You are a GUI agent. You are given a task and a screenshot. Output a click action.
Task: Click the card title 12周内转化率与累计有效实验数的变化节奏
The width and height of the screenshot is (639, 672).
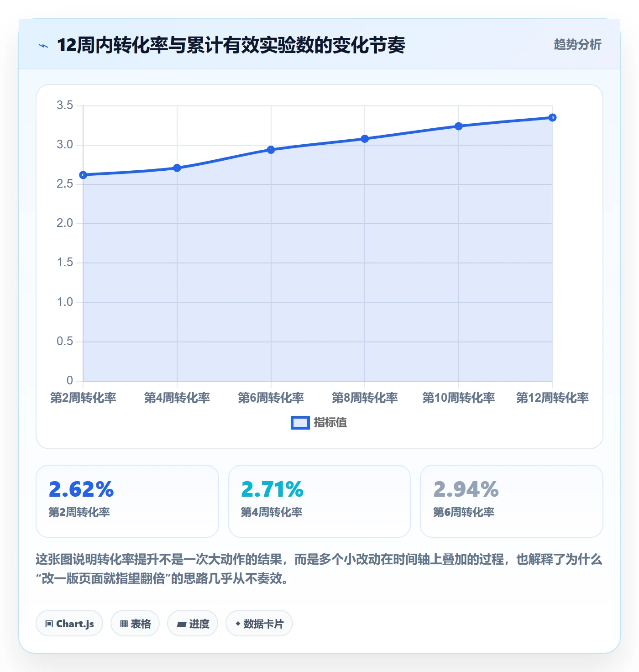click(231, 45)
